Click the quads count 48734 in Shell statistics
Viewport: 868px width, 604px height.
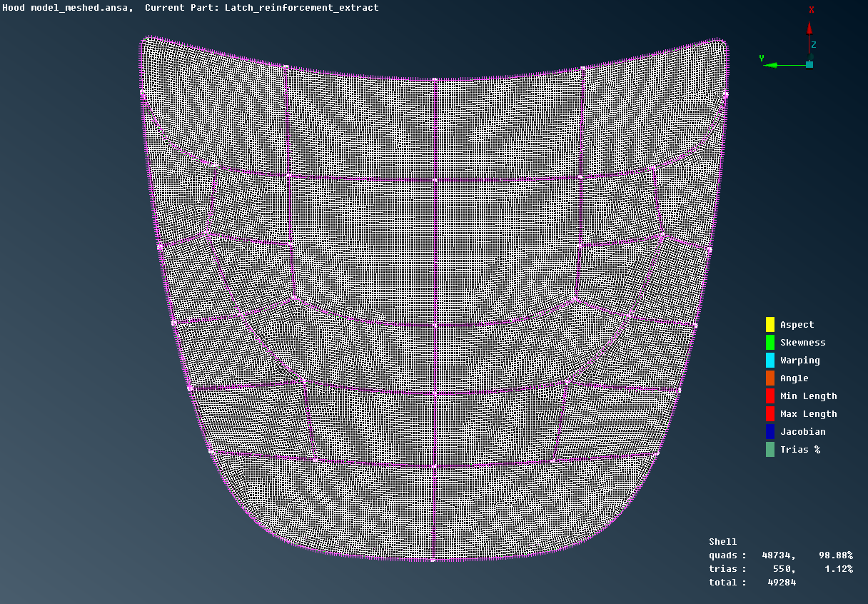(777, 555)
